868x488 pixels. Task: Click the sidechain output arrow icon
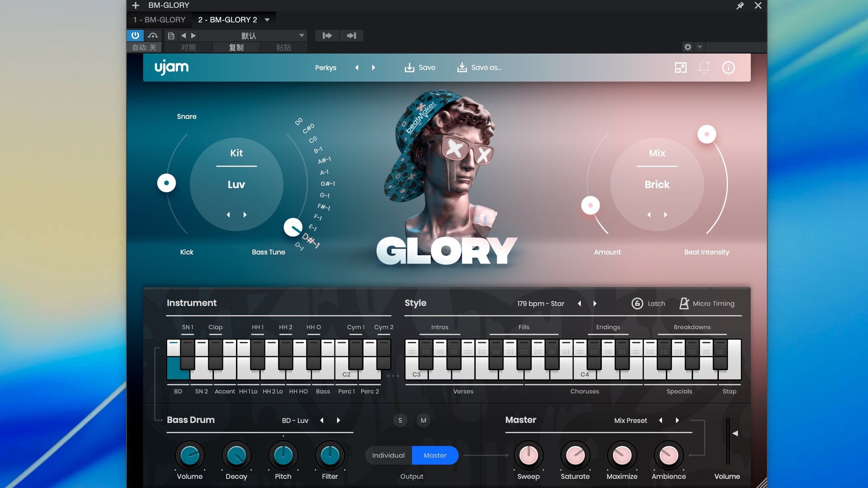[352, 36]
